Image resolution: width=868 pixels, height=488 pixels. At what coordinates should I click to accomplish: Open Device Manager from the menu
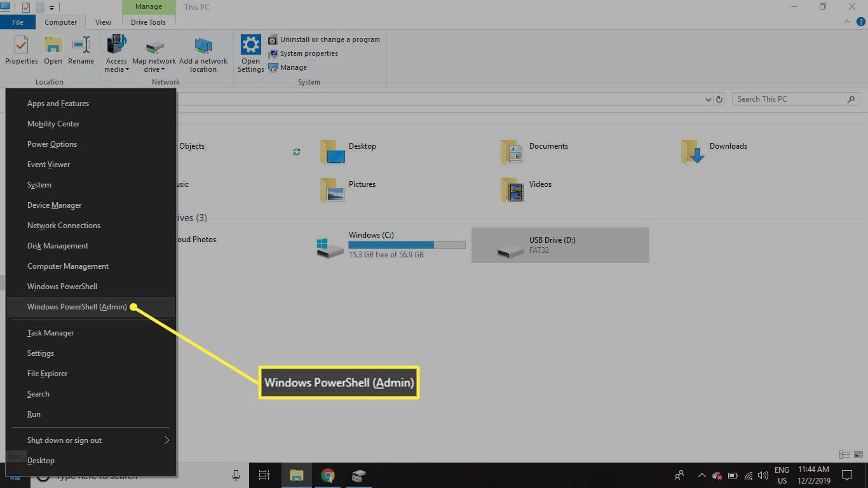click(90, 205)
